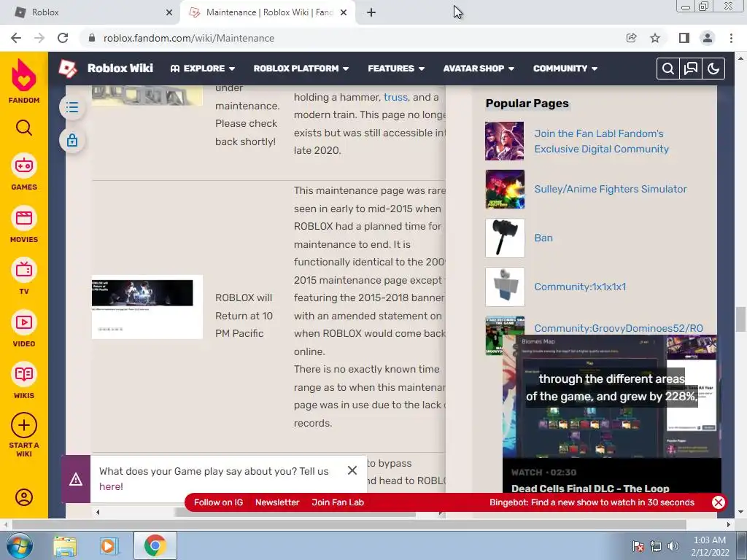Open Community:1x1x1x1 link

tap(580, 287)
